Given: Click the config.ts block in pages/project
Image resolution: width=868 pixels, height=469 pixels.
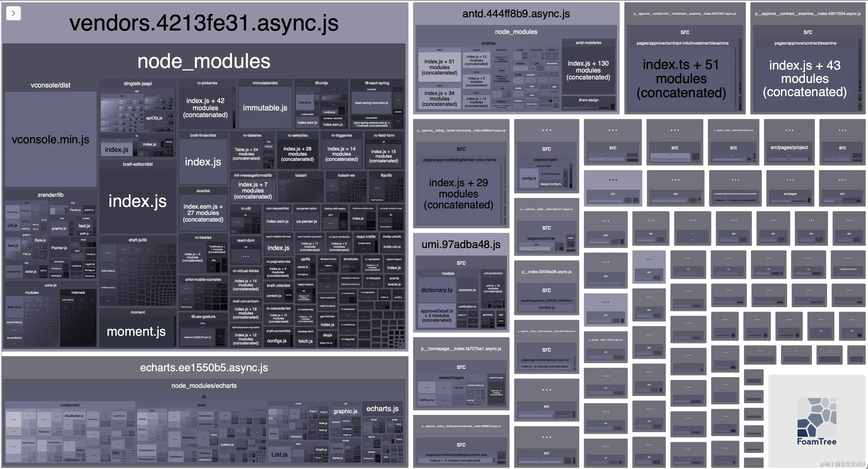Looking at the screenshot, I should click(x=529, y=178).
